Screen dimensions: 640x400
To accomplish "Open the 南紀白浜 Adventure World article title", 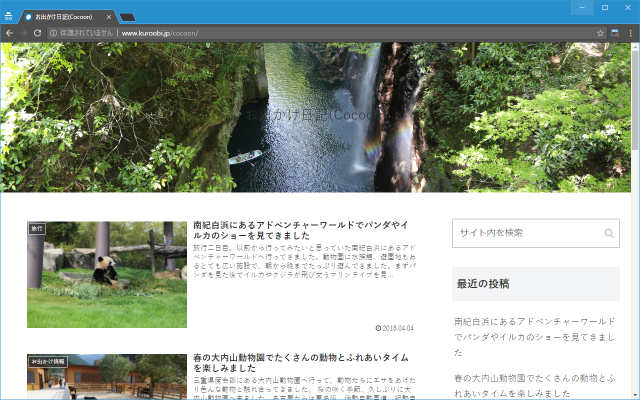I will click(x=301, y=230).
